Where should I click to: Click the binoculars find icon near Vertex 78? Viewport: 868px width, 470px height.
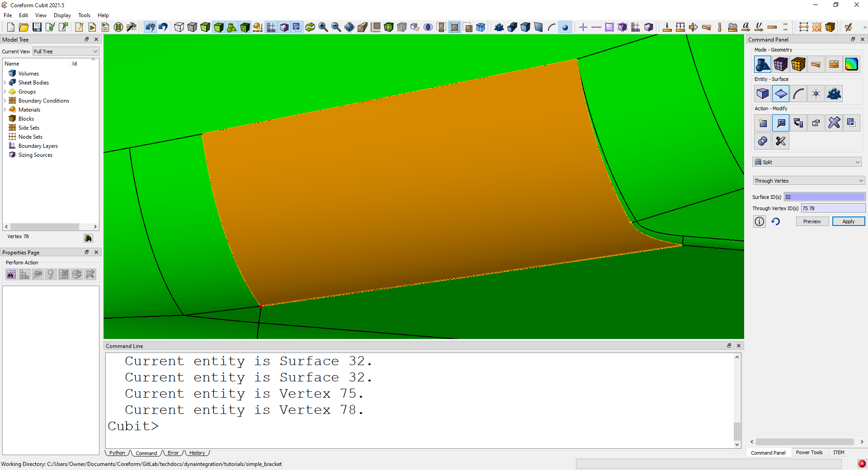coord(88,238)
